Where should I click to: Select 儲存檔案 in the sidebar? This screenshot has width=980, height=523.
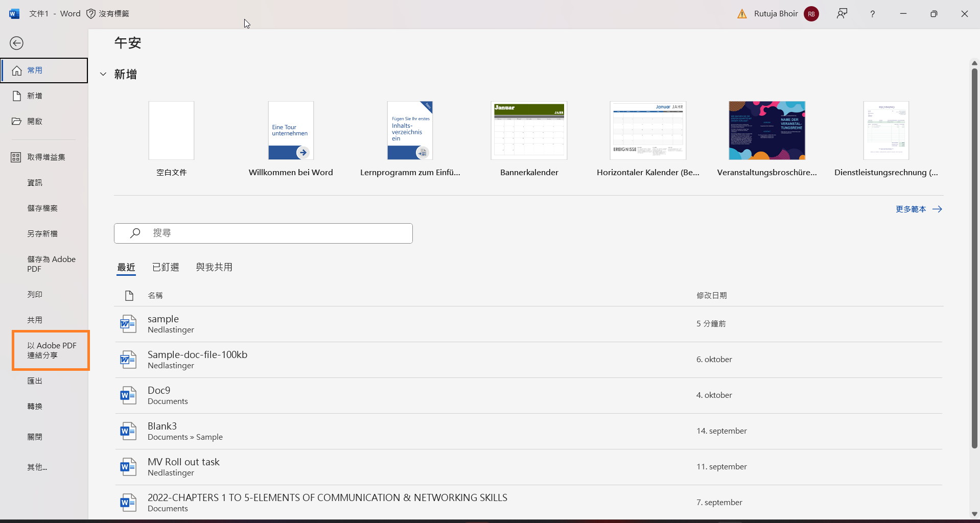42,208
